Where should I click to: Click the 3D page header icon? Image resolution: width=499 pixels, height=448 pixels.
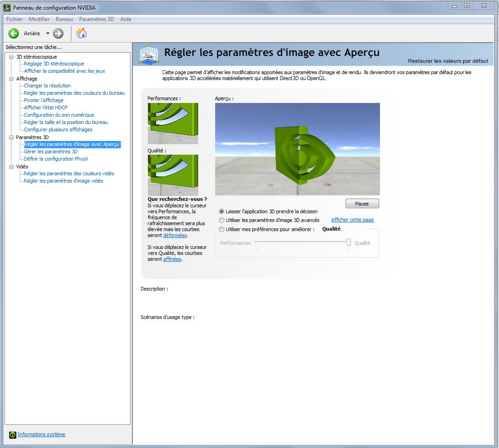(x=149, y=54)
